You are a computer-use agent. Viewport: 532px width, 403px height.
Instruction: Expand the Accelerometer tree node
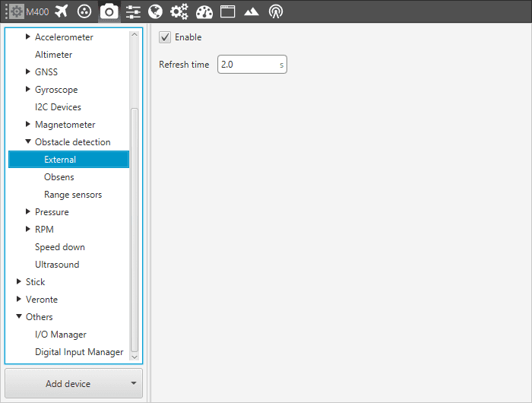coord(28,36)
